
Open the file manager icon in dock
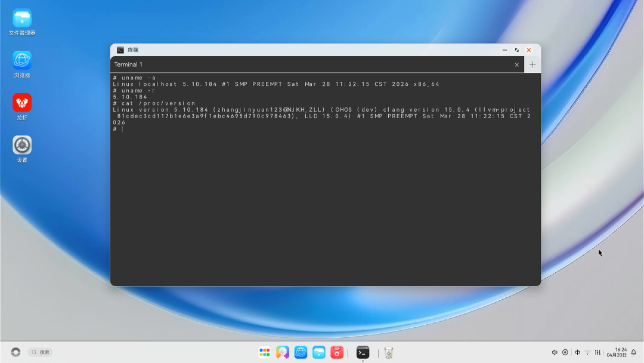(318, 352)
